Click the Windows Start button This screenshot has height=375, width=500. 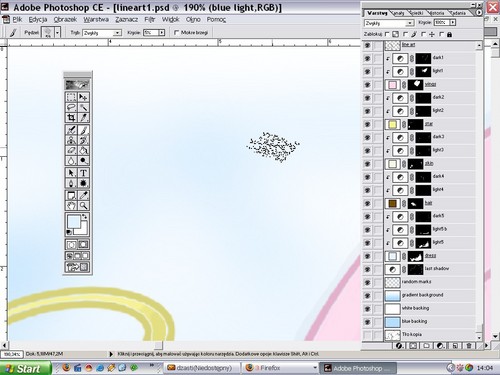coord(25,368)
